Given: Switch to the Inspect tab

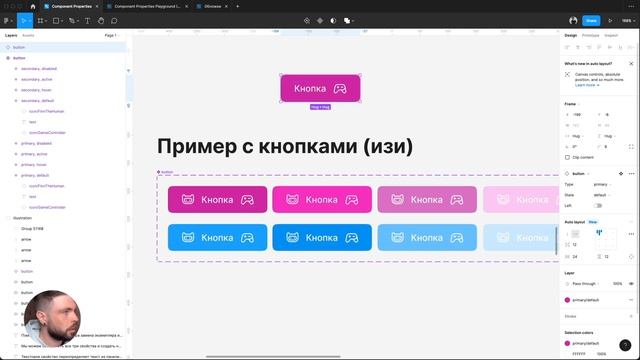Looking at the screenshot, I should pyautogui.click(x=611, y=36).
